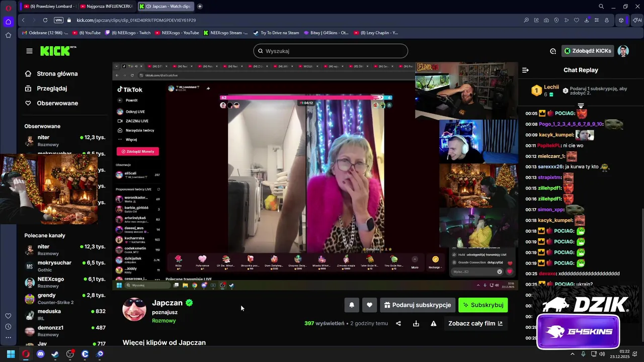
Task: Click the Opera taskbar icon
Action: [26, 354]
